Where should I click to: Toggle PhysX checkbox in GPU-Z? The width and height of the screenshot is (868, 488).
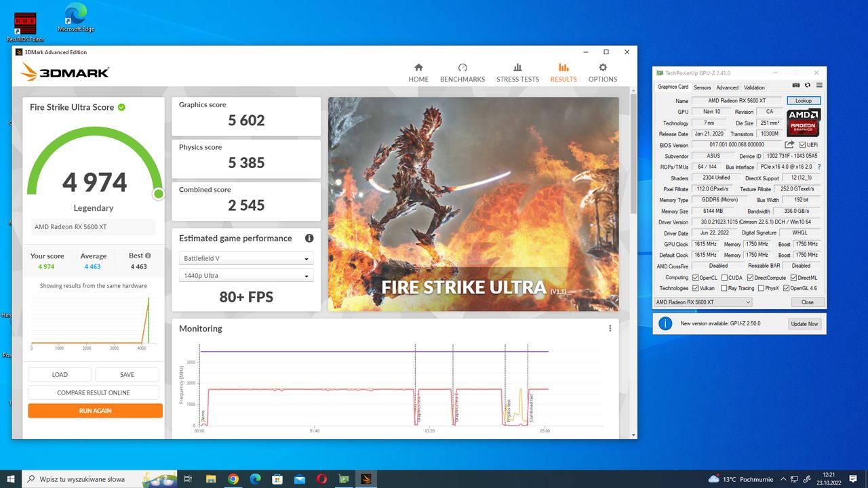point(760,288)
